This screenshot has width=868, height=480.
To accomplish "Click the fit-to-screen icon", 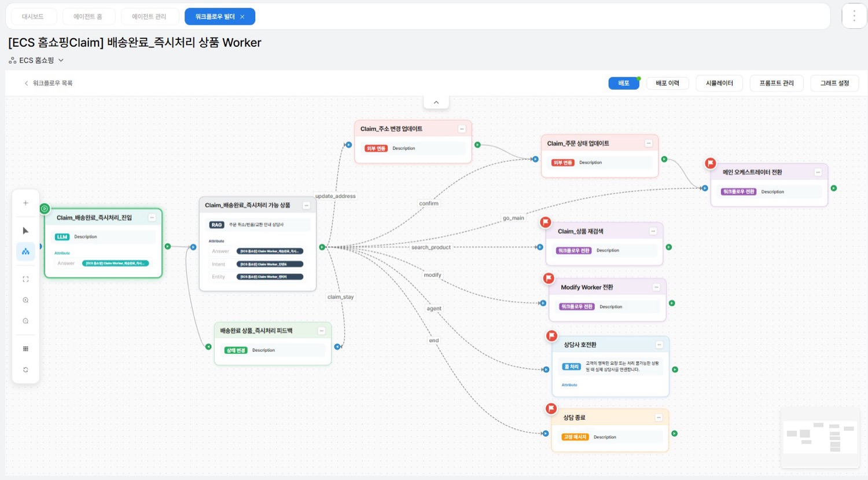I will tap(25, 279).
